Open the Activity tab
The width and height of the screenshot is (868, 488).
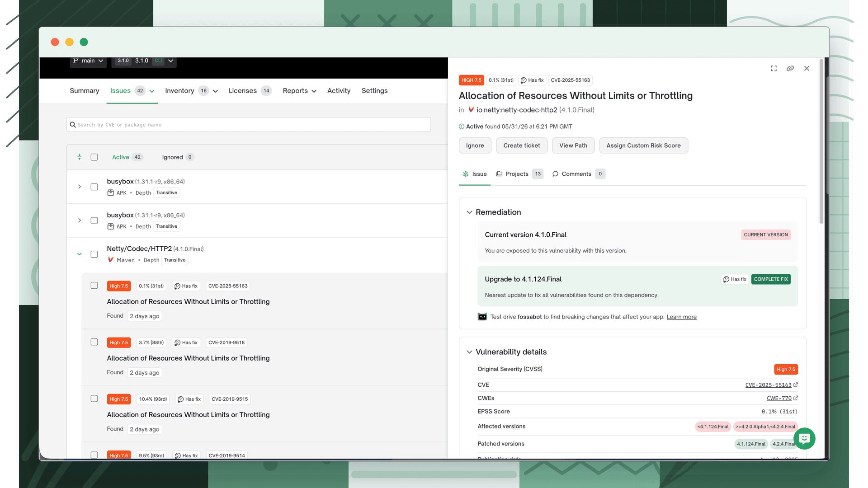click(x=339, y=91)
